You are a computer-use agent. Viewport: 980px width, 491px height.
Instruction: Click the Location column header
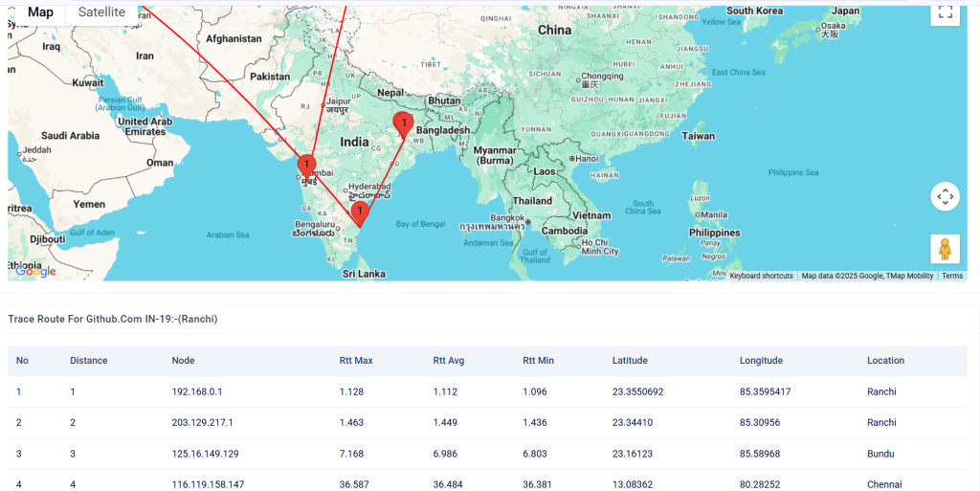pos(885,361)
